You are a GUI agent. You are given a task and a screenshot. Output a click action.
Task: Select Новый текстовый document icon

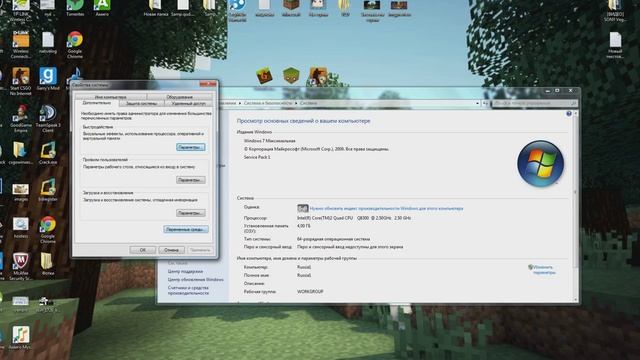click(x=615, y=45)
